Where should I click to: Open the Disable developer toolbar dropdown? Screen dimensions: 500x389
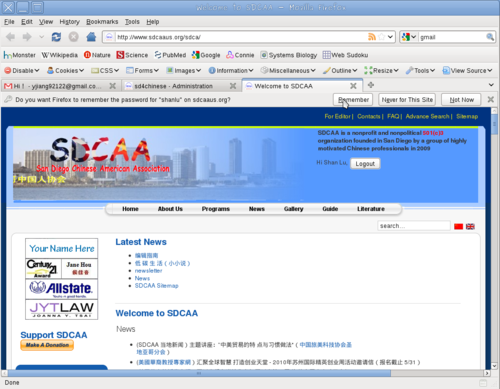[x=22, y=71]
